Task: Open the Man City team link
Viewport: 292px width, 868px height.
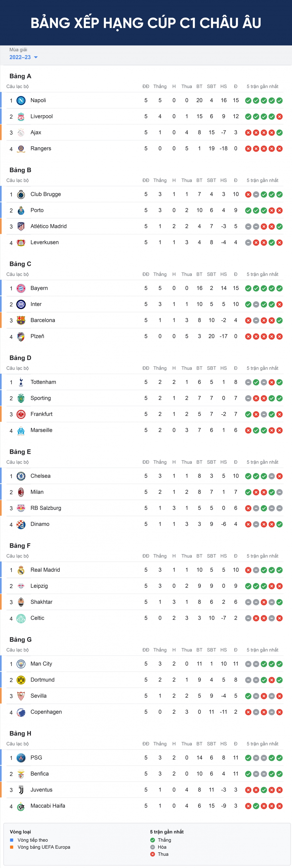Action: [x=41, y=663]
